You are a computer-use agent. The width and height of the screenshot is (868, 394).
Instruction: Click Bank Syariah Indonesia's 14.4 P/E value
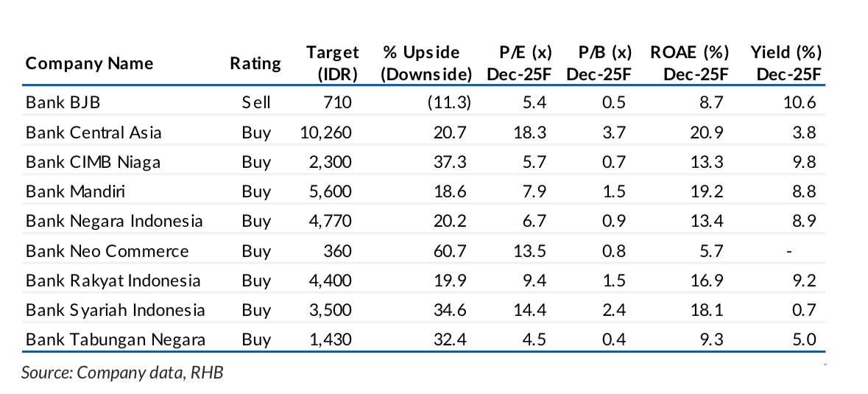tap(530, 310)
